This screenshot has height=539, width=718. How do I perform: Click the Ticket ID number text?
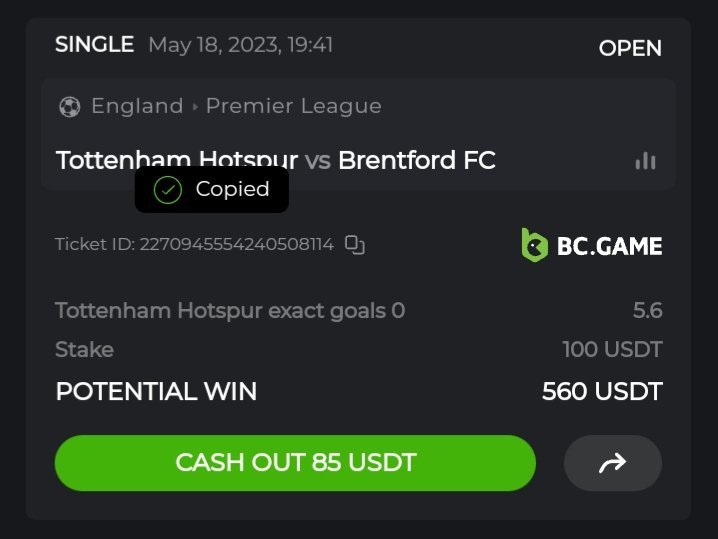(236, 244)
